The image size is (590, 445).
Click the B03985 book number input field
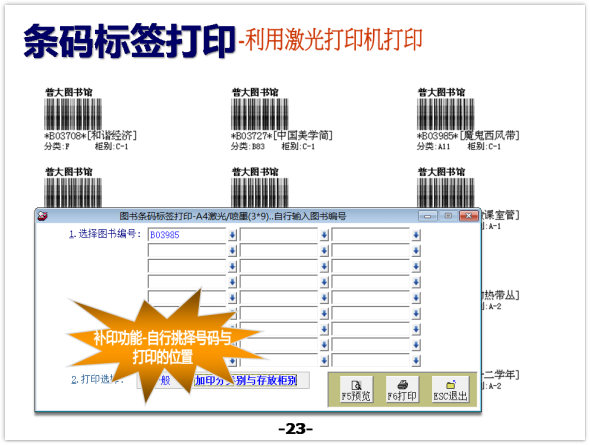point(187,235)
